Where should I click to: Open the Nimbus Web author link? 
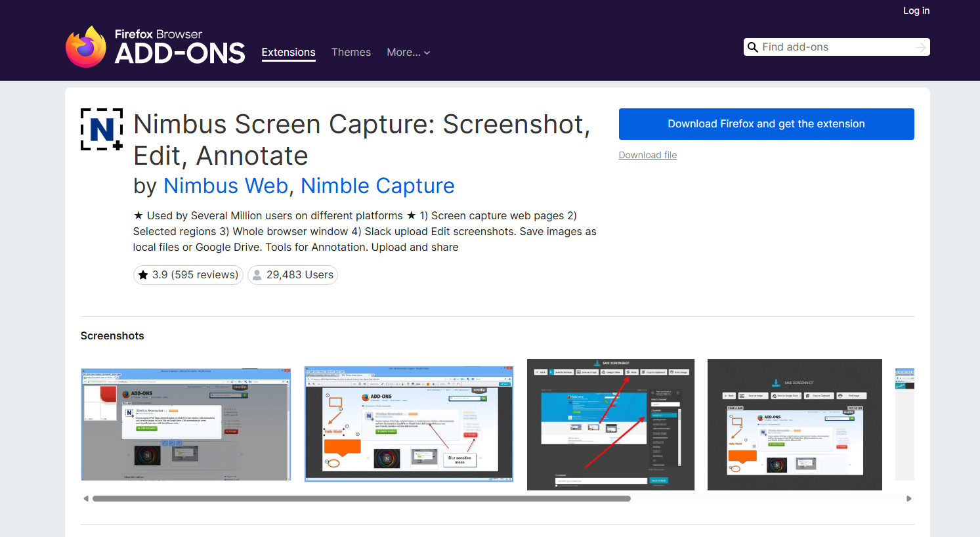point(226,186)
